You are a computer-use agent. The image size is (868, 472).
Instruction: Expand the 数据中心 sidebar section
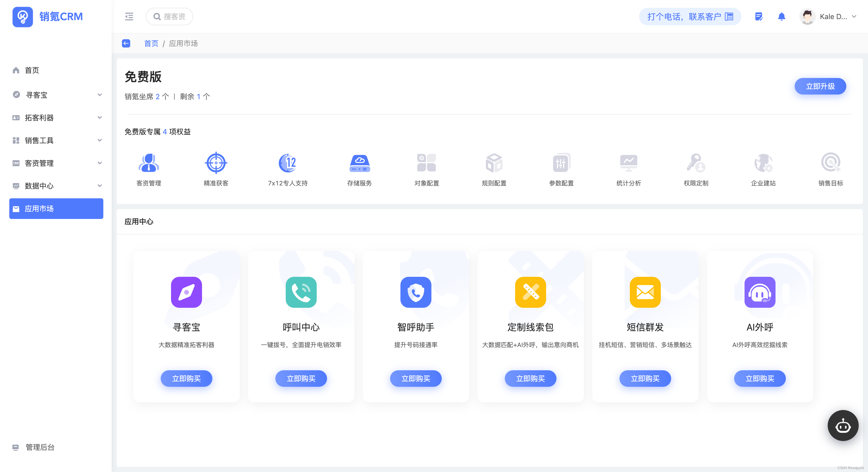coord(56,186)
